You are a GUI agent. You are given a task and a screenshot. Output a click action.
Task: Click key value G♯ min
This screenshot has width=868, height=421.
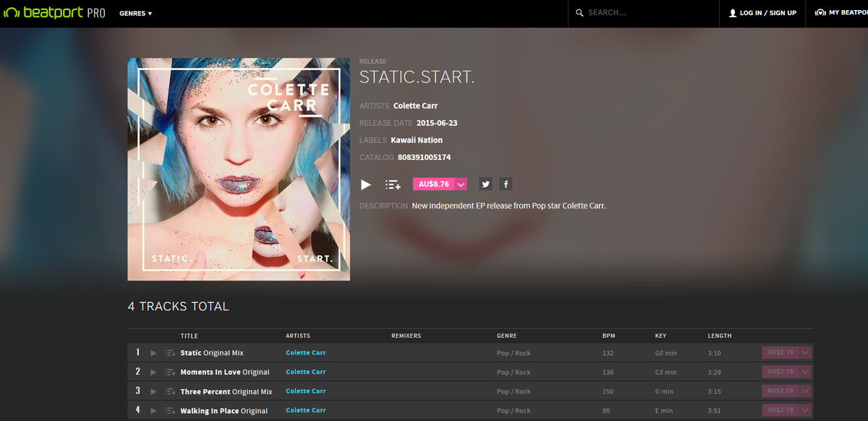click(665, 353)
